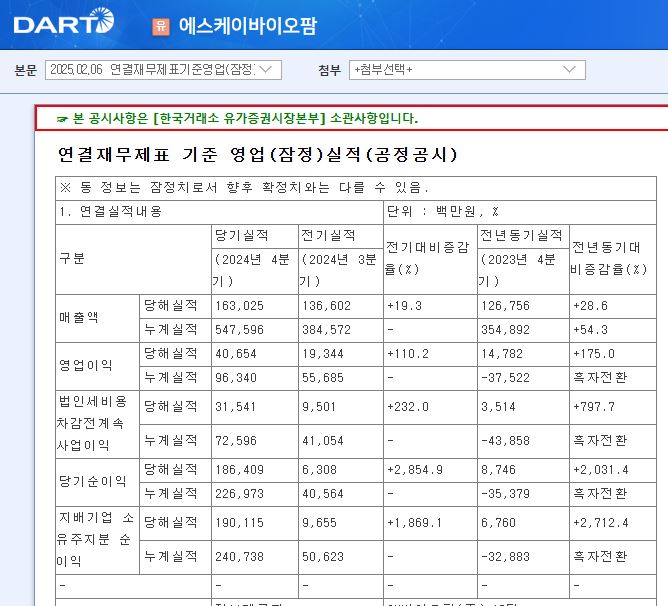
Task: Click the (2024년 3분기) period cell
Action: [341, 271]
